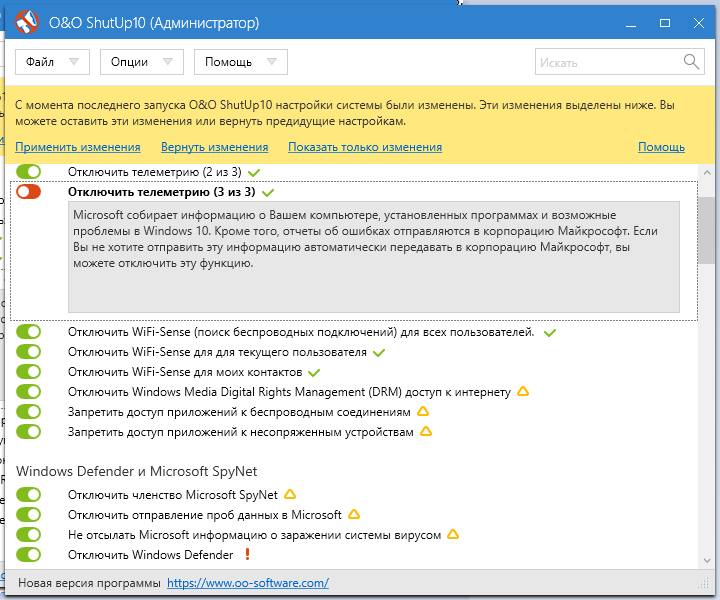
Task: Click Вернуть изменения link
Action: 214,147
